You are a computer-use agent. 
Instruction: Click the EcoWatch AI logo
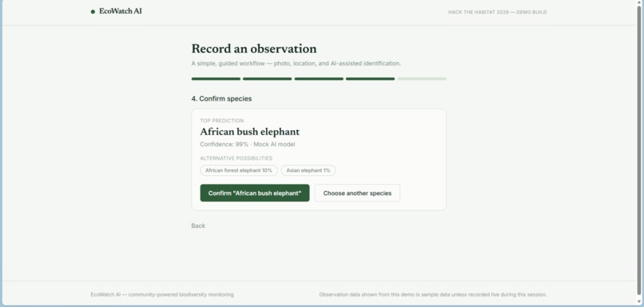point(117,11)
